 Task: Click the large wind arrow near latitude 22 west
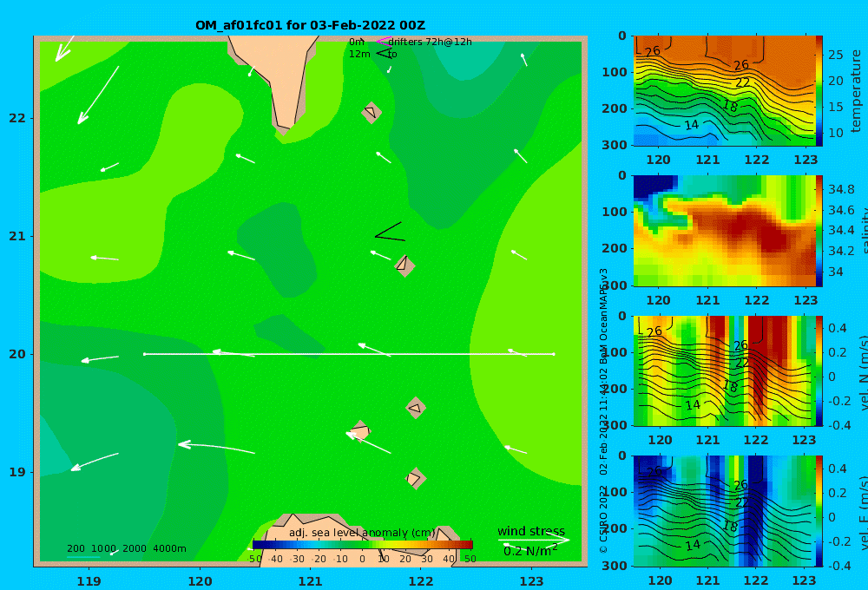point(98,95)
